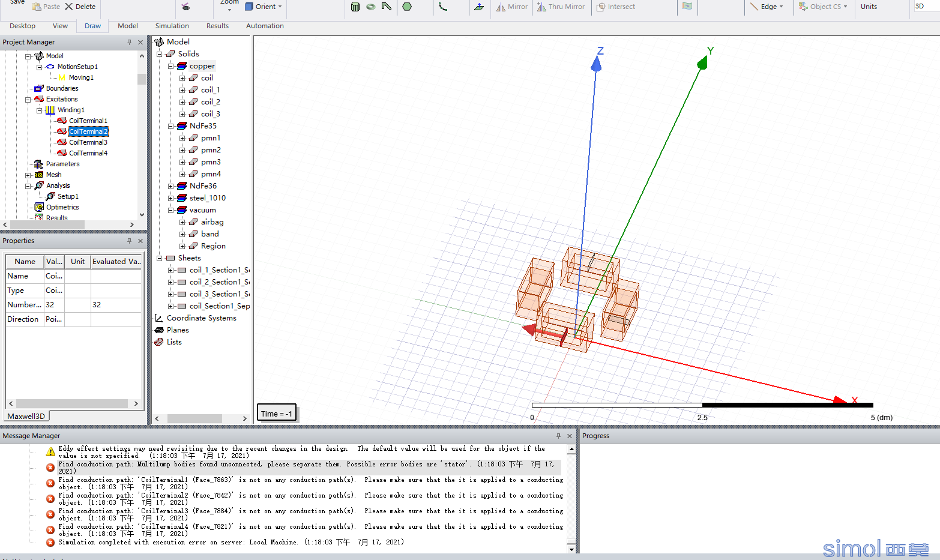Click the Delete button
This screenshot has width=940, height=560.
click(80, 7)
